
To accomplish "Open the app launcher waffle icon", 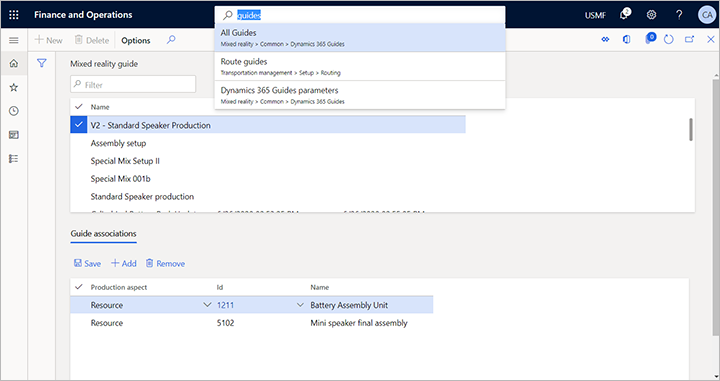I will (x=14, y=15).
